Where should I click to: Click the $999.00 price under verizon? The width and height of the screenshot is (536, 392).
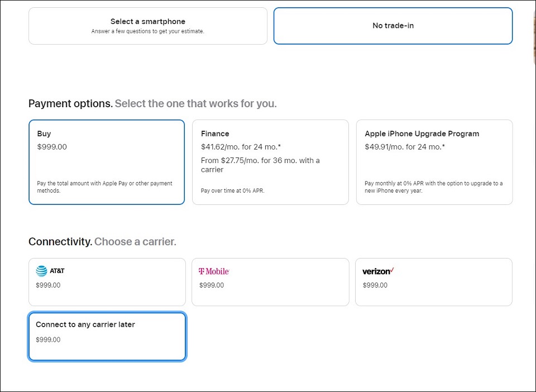pyautogui.click(x=375, y=285)
